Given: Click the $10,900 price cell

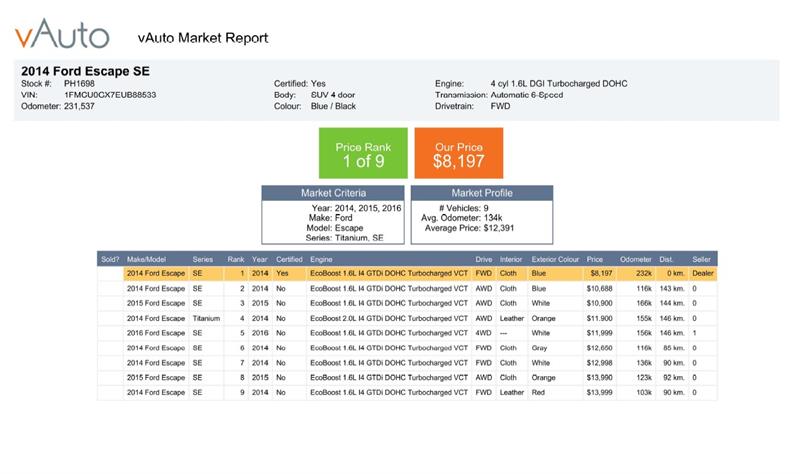Looking at the screenshot, I should coord(599,303).
